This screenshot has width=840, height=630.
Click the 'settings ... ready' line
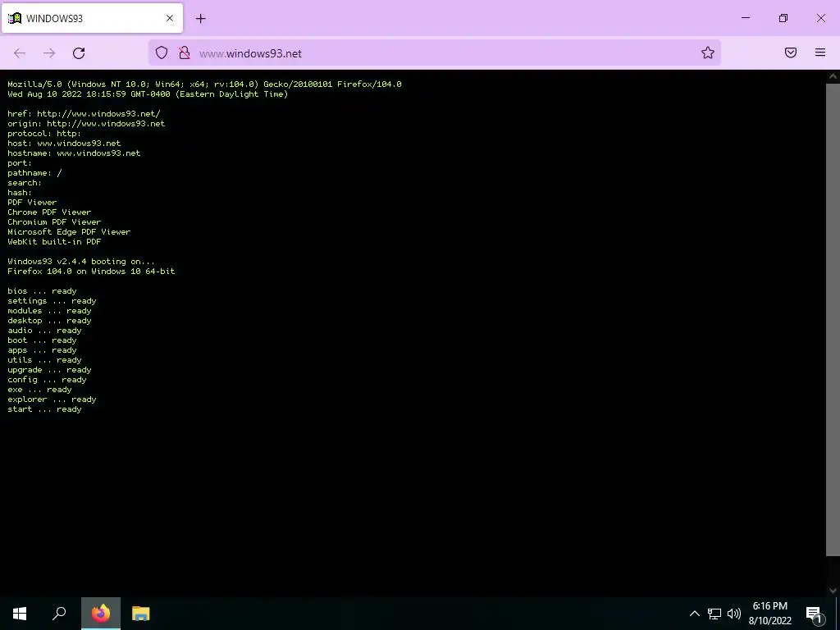[52, 300]
